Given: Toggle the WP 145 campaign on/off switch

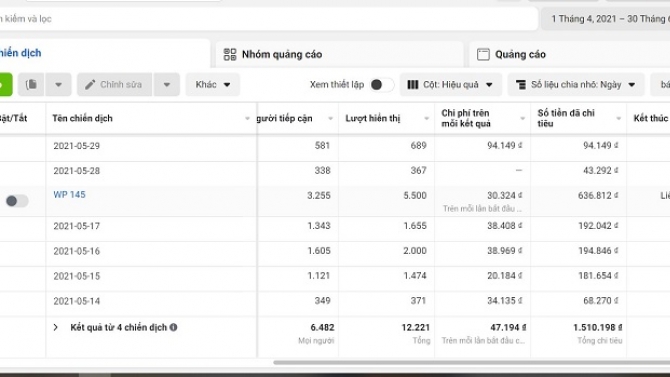Looking at the screenshot, I should point(17,200).
